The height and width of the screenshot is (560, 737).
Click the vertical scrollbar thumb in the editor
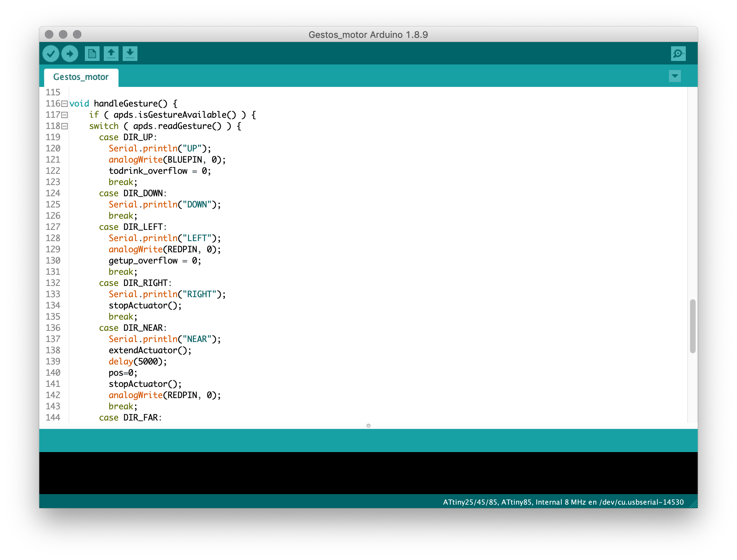point(692,326)
